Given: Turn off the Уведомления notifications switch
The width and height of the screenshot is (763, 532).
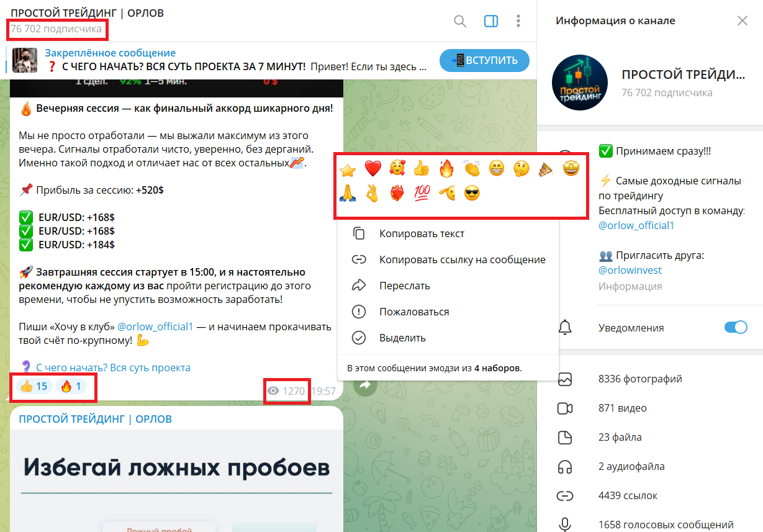Looking at the screenshot, I should pos(736,328).
